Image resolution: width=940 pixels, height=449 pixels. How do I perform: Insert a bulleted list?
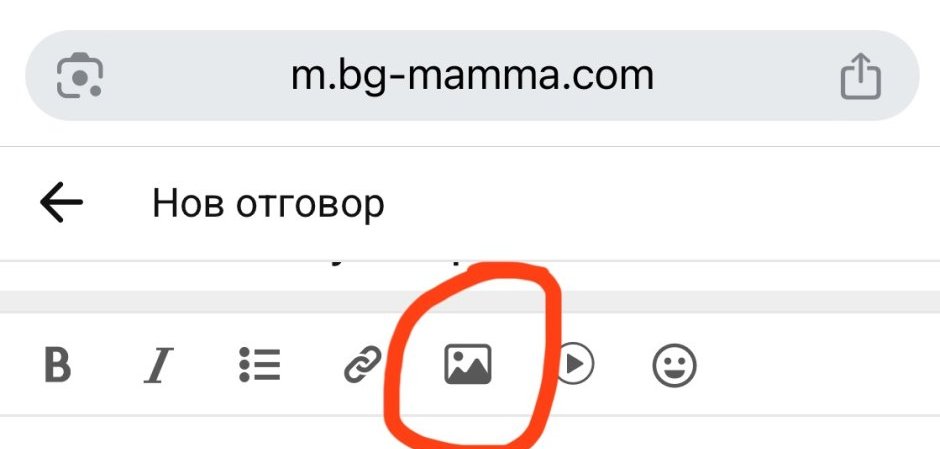(x=259, y=364)
